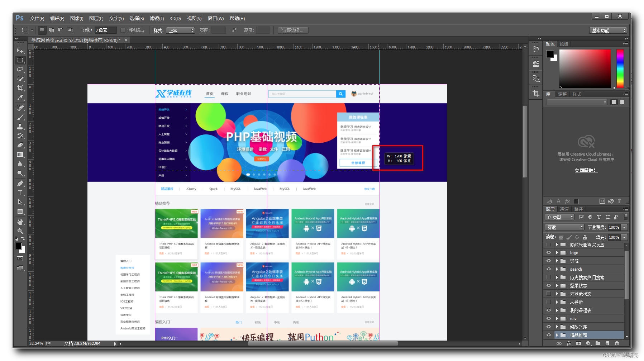Image resolution: width=644 pixels, height=361 pixels.
Task: Select the History Brush tool
Action: point(20,136)
